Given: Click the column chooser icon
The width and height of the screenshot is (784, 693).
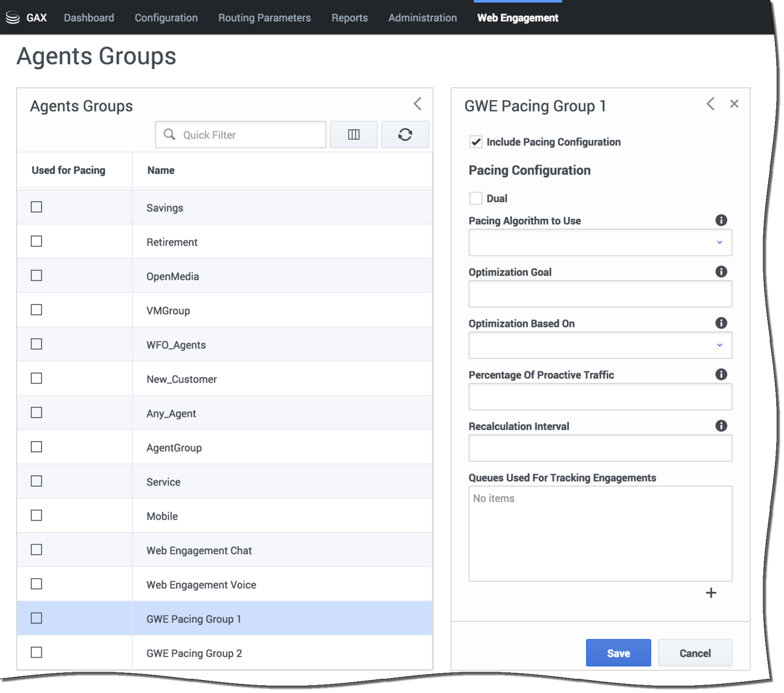Looking at the screenshot, I should (x=354, y=134).
